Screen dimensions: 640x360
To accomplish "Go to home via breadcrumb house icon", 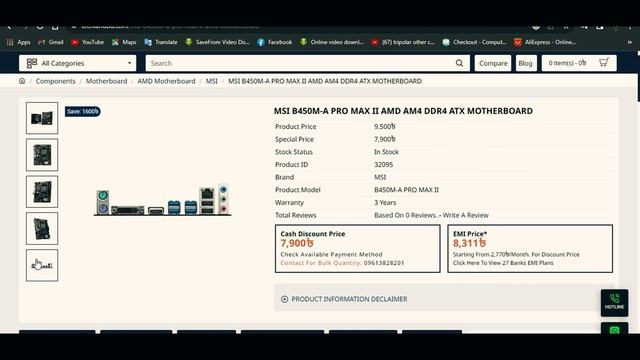I will pyautogui.click(x=22, y=81).
